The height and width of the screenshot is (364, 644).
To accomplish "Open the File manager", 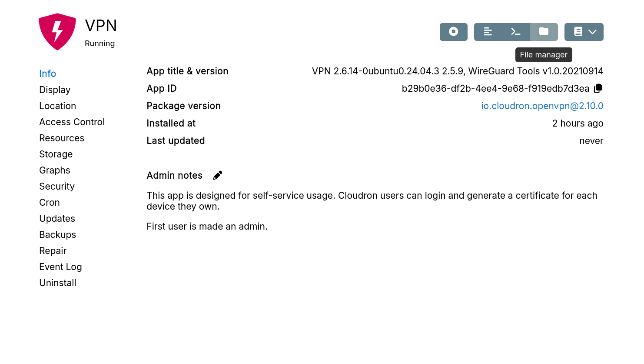I will coord(544,32).
